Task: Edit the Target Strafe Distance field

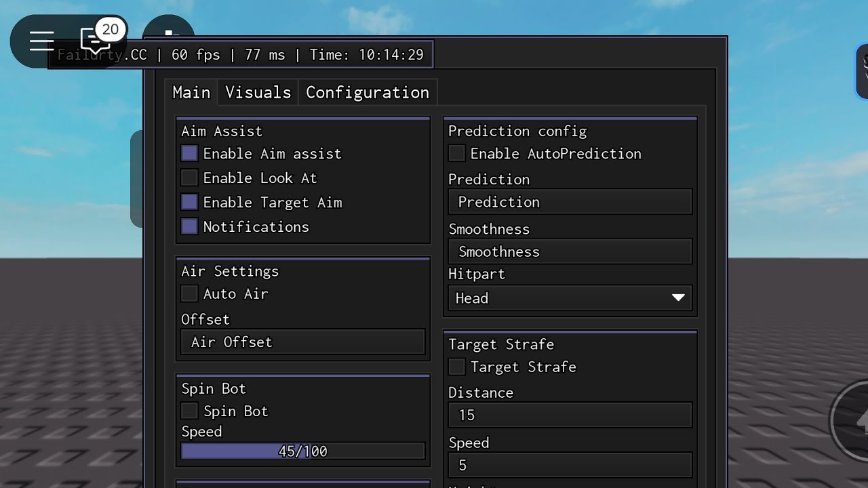Action: (x=570, y=415)
